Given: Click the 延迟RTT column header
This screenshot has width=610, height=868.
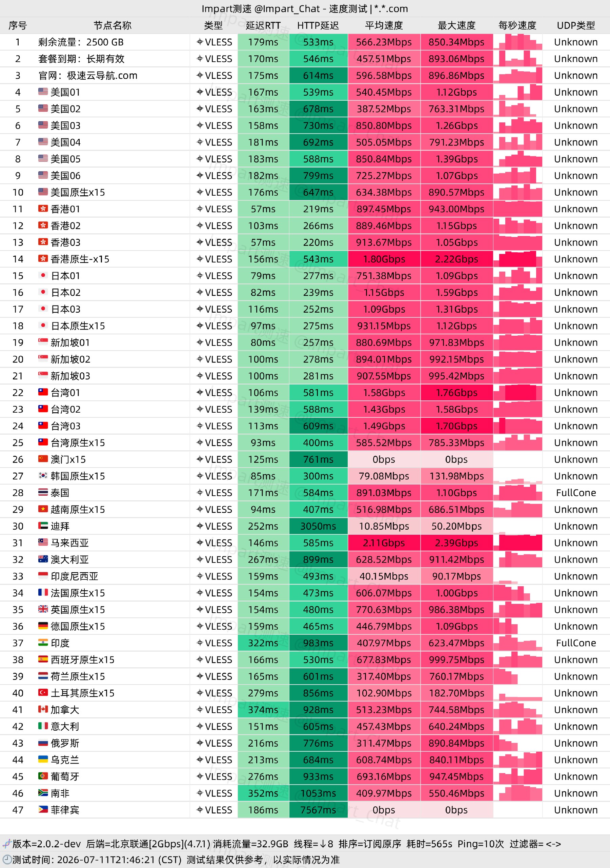Looking at the screenshot, I should [263, 25].
